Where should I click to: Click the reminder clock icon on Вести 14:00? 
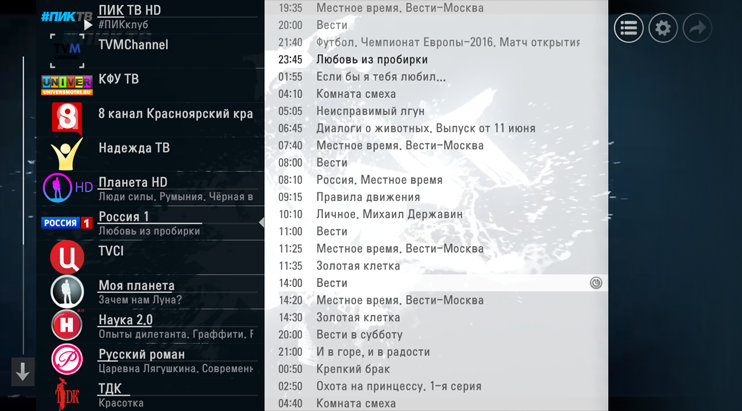(x=596, y=283)
